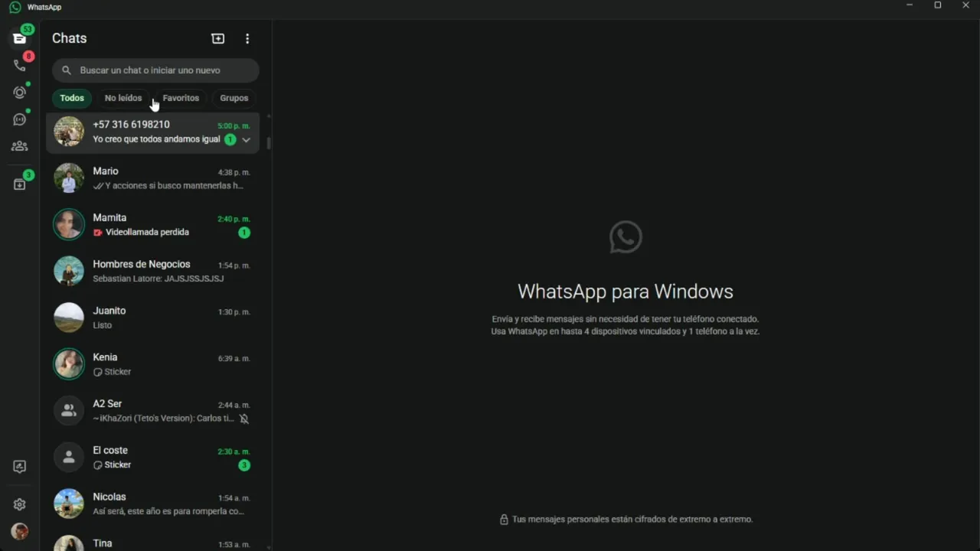This screenshot has height=551, width=980.
Task: Open Kenia's profile picture
Action: (69, 364)
